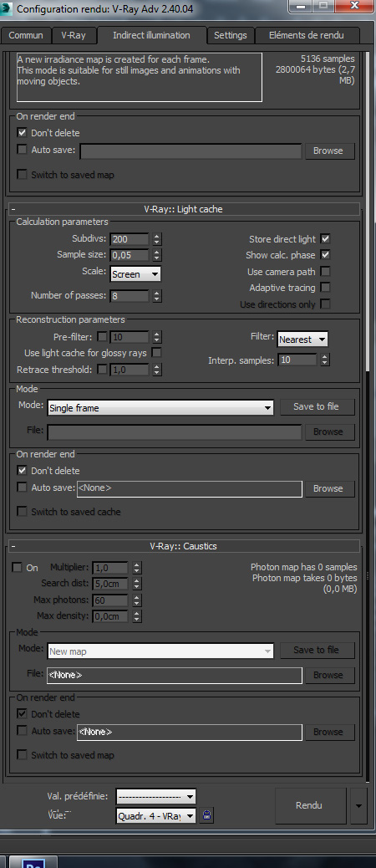The height and width of the screenshot is (868, 376).
Task: Enable Auto save in the Caustics section
Action: (22, 731)
